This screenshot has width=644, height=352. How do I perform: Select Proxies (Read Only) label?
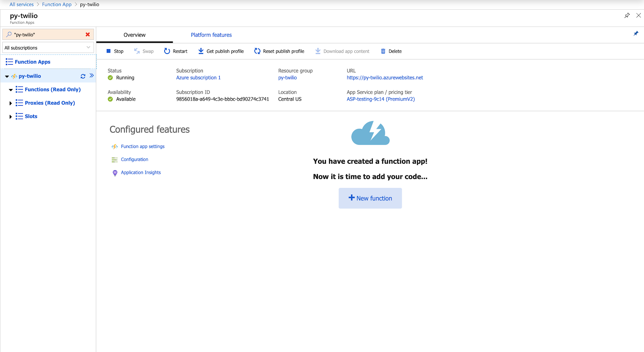click(x=50, y=103)
